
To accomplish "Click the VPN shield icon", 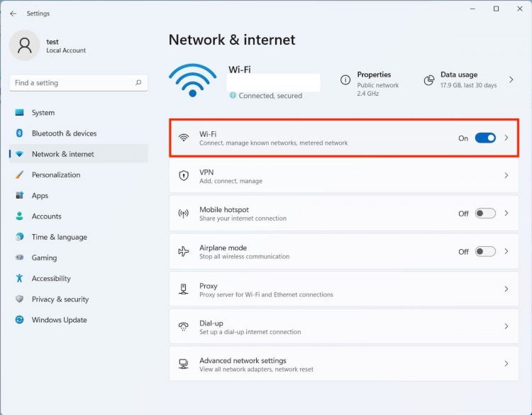I will (x=184, y=175).
